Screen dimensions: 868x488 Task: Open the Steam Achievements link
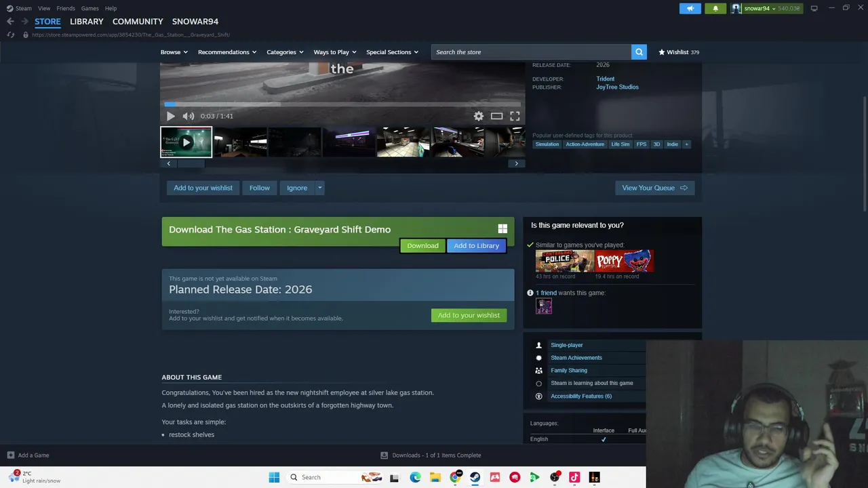pyautogui.click(x=576, y=358)
